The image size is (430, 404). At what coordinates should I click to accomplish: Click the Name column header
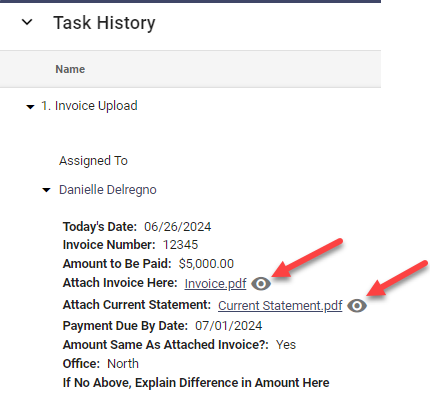click(70, 69)
